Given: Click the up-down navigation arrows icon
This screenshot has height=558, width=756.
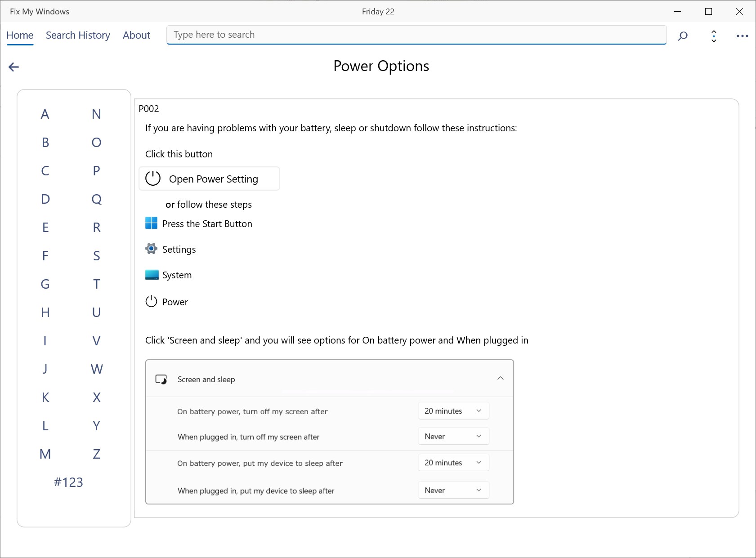Looking at the screenshot, I should (x=714, y=36).
